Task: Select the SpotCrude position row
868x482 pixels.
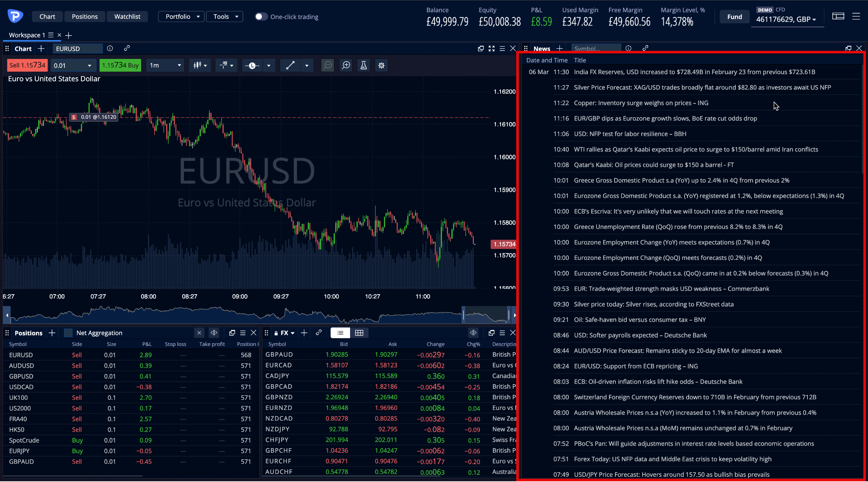Action: coord(131,440)
